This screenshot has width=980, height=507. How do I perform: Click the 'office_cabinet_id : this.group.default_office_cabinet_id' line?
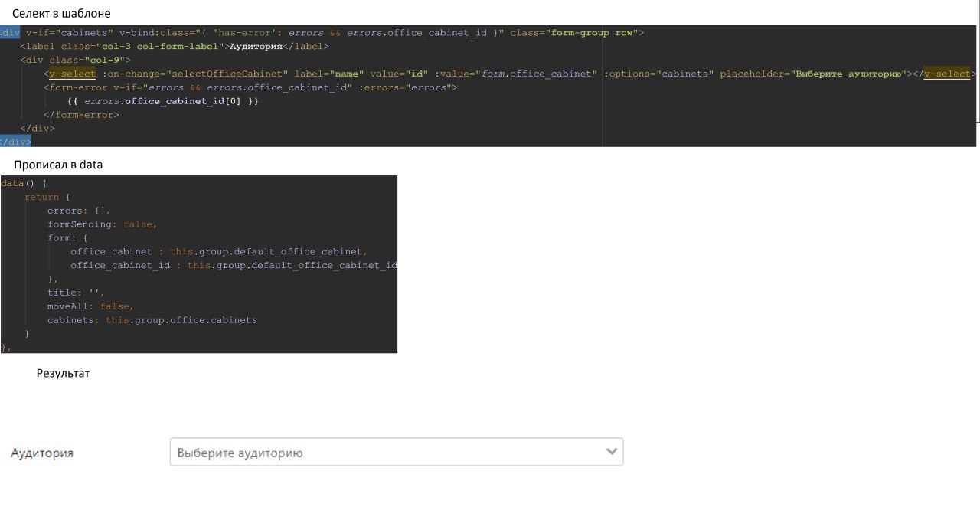click(x=234, y=265)
